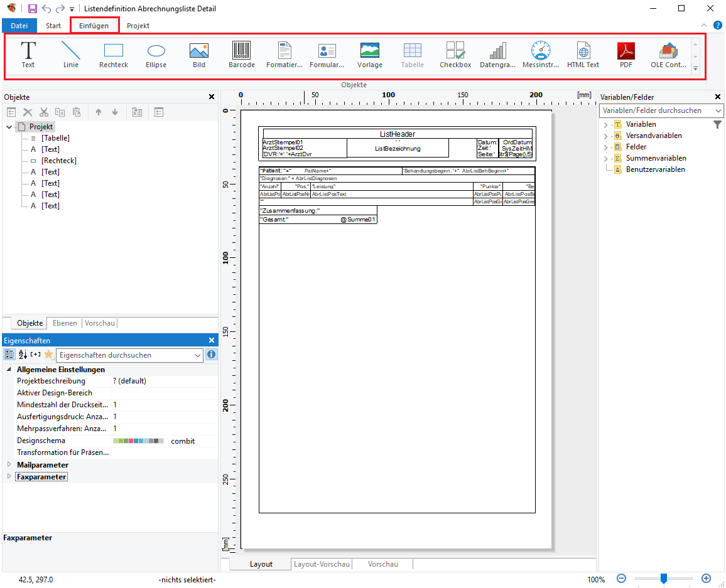Viewport: 726px width, 588px height.
Task: Delete object via X icon in Objekte toolbar
Action: [x=28, y=112]
